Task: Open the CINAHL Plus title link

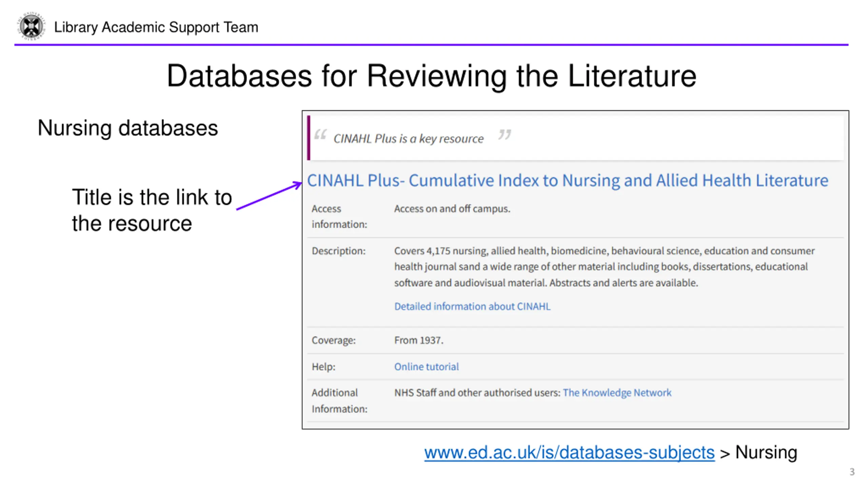Action: (568, 180)
